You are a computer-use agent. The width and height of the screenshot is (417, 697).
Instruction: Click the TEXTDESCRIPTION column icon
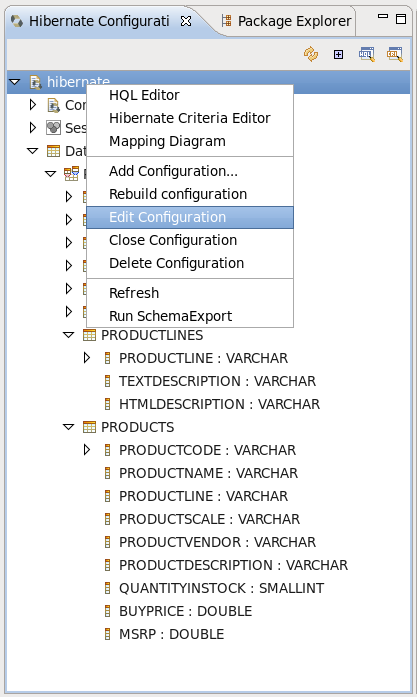click(107, 381)
